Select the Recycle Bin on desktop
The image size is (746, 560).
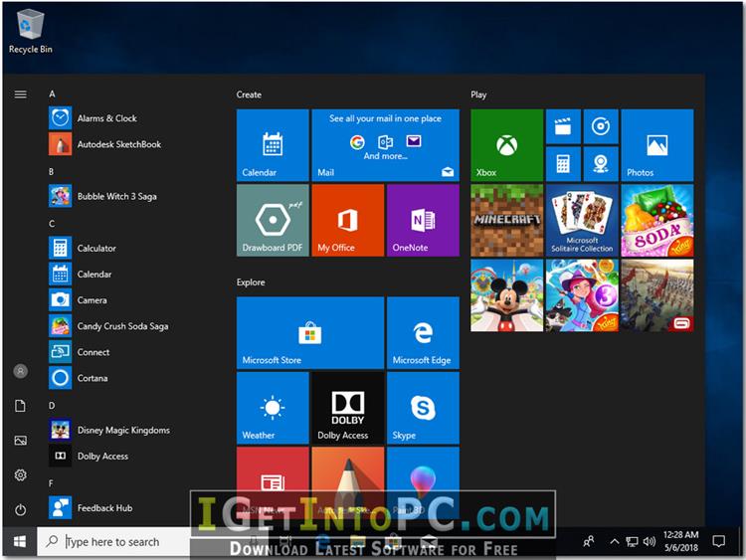(31, 32)
